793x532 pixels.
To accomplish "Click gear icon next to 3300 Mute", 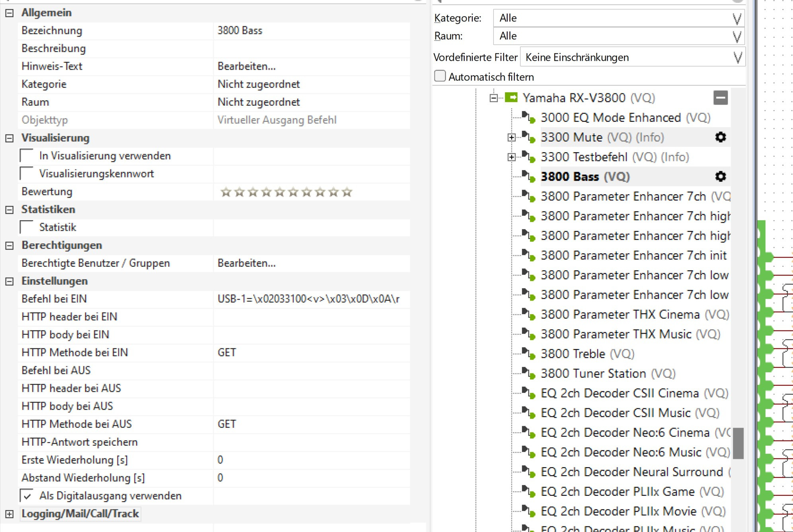I will (x=720, y=137).
